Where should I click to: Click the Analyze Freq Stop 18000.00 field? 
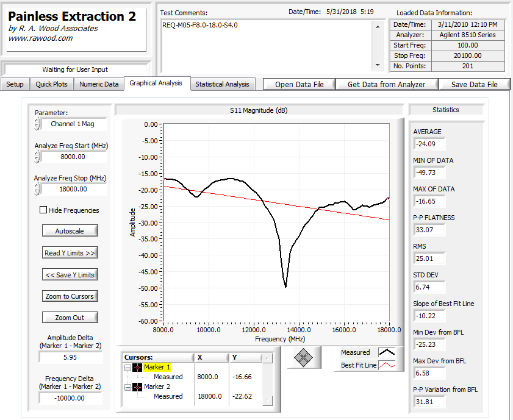[73, 189]
